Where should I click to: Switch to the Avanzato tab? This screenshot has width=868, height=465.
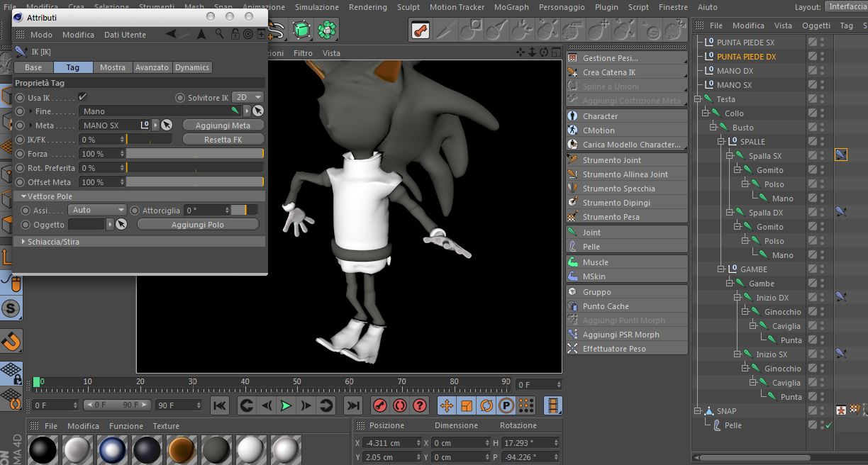click(152, 67)
